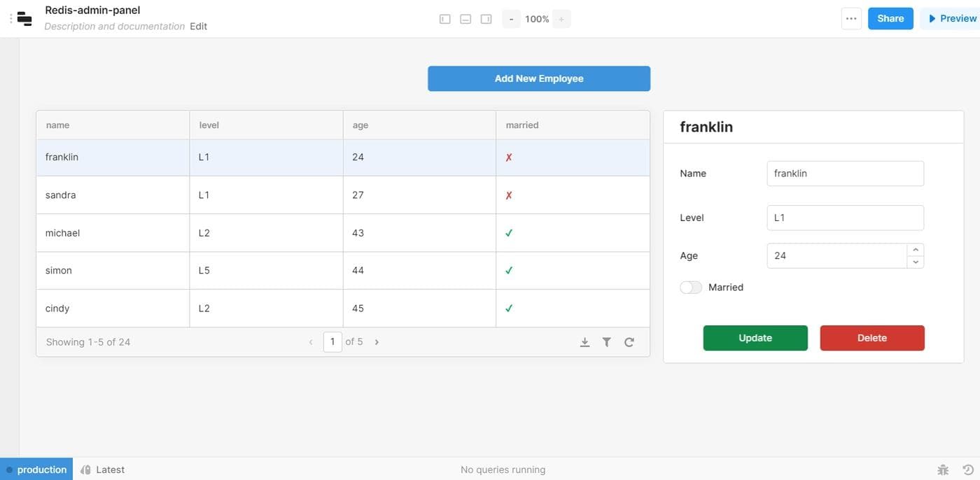Viewport: 980px width, 480px height.
Task: Toggle the bottom panel layout icon
Action: pos(465,19)
